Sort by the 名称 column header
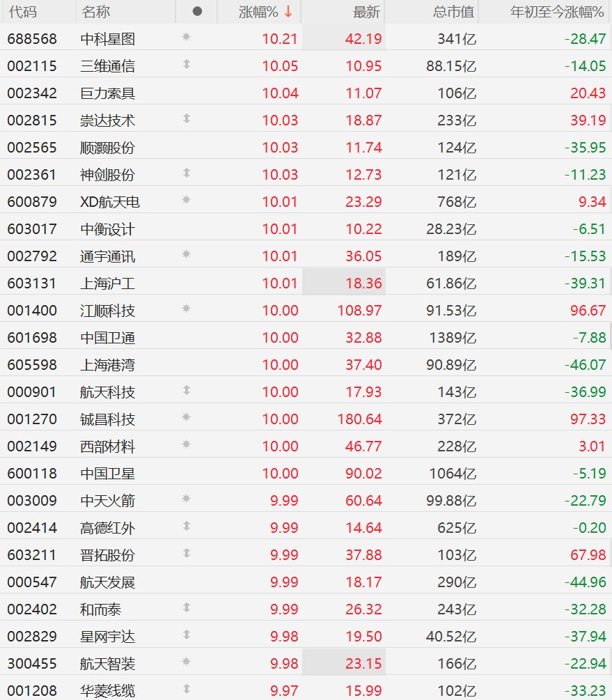612x700 pixels. [x=95, y=12]
